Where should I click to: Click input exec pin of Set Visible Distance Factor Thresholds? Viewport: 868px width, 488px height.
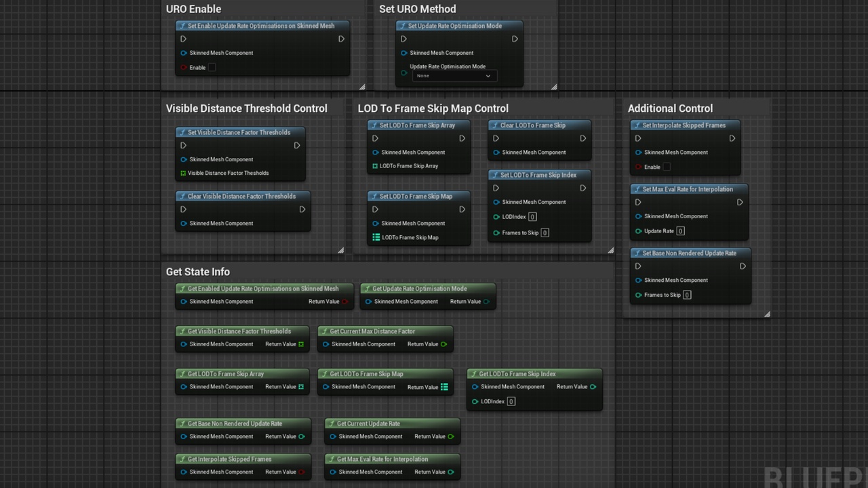click(x=183, y=146)
